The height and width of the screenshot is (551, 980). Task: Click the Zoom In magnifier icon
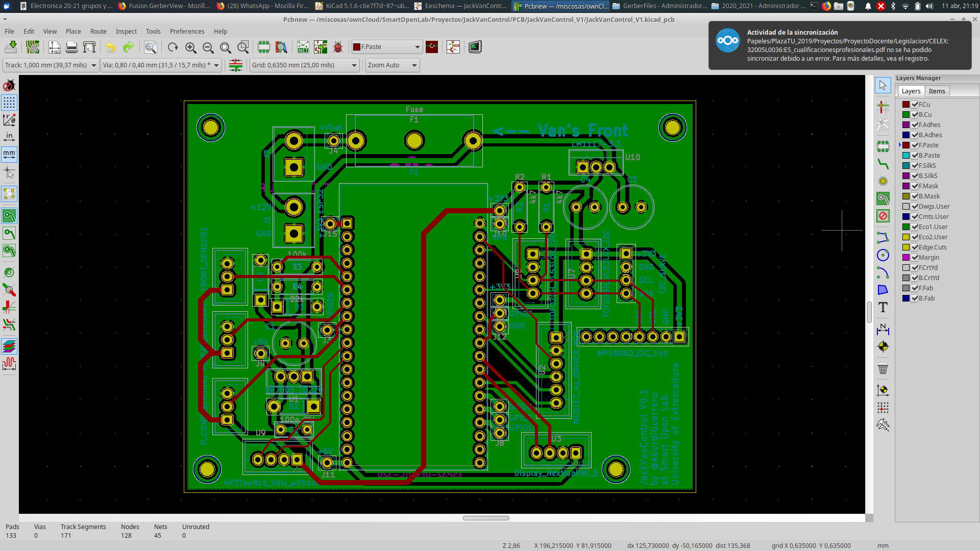click(x=190, y=47)
